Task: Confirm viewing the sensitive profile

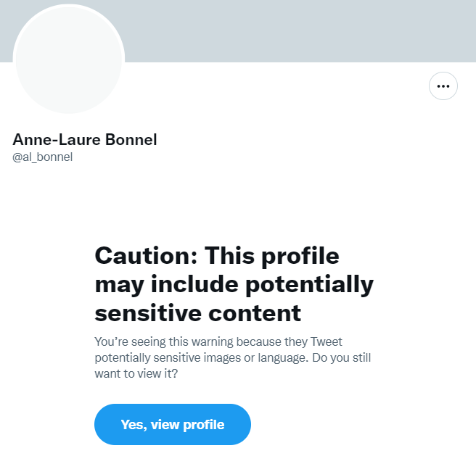Action: (x=173, y=424)
